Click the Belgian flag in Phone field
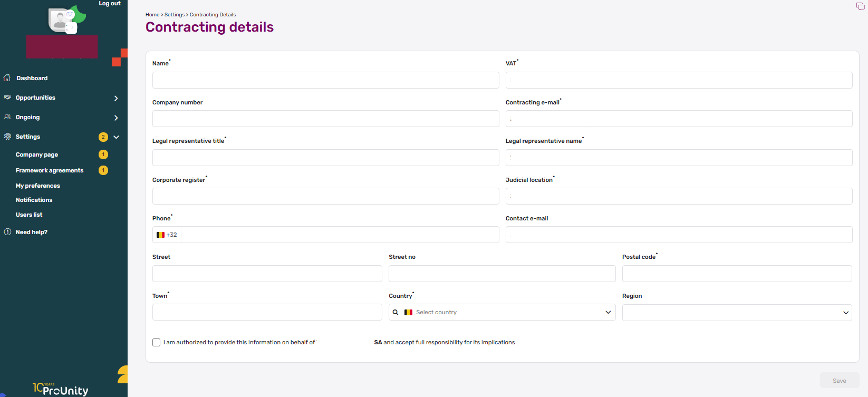This screenshot has height=397, width=868. click(x=160, y=235)
